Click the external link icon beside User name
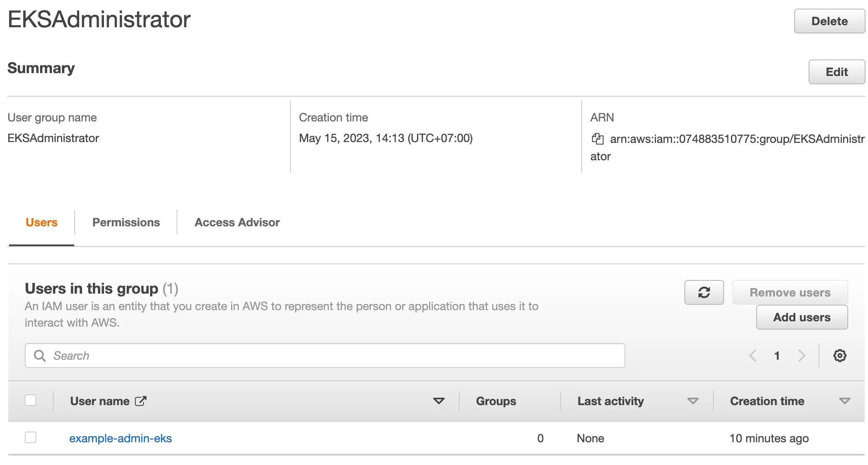The height and width of the screenshot is (465, 868). pyautogui.click(x=141, y=401)
